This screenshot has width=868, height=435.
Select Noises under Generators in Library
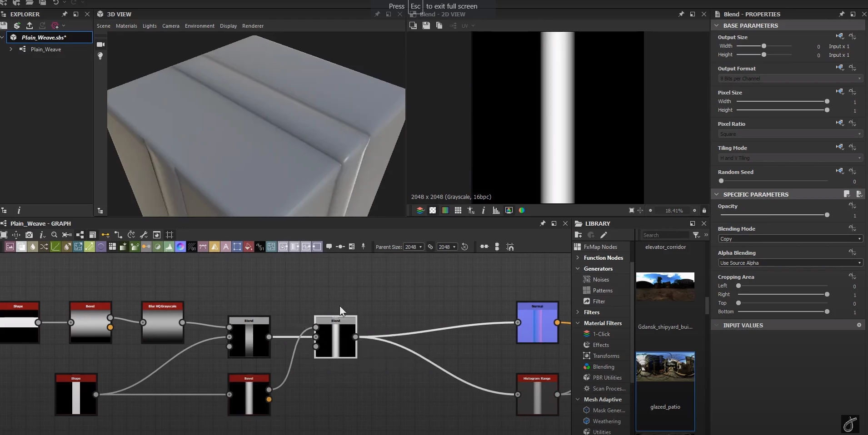[x=600, y=280]
